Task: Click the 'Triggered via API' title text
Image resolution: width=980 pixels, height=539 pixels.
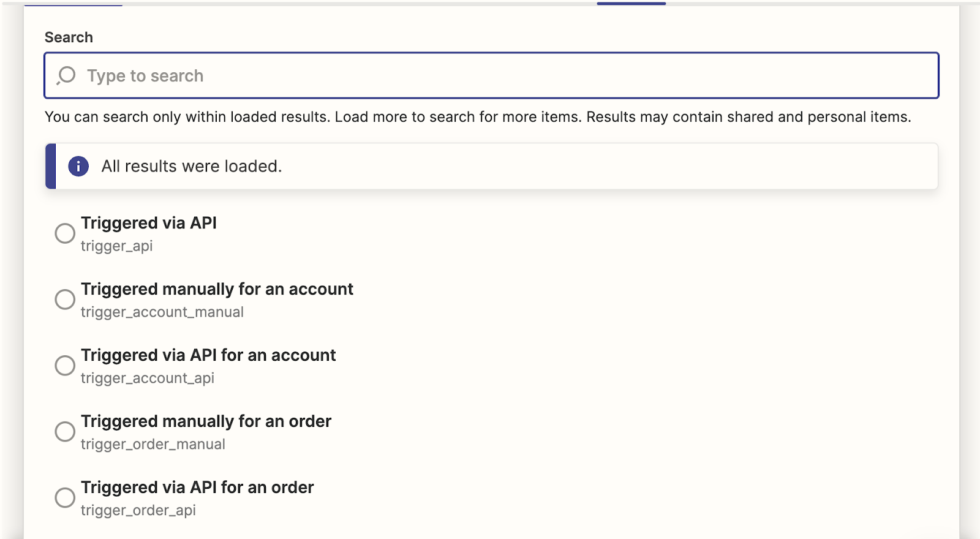Action: coord(149,223)
